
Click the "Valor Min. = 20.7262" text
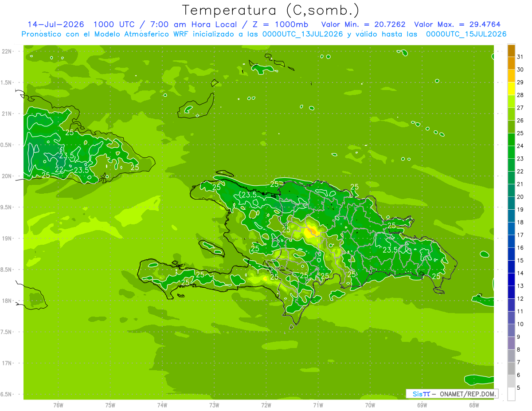pos(363,24)
